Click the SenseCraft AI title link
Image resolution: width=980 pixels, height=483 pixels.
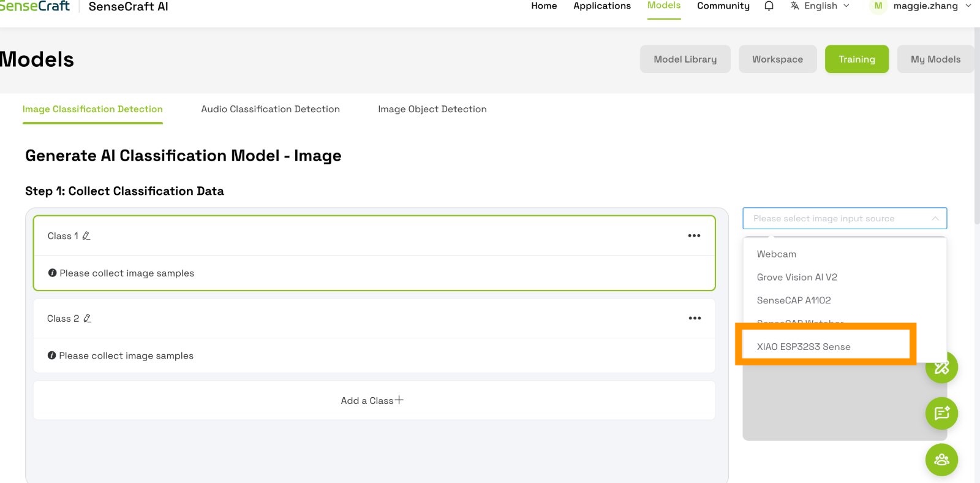128,7
